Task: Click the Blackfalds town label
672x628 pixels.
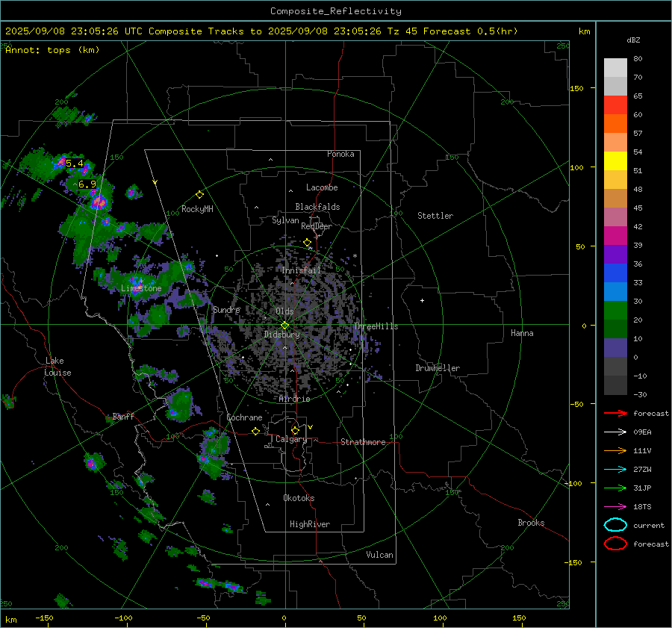Action: [317, 207]
